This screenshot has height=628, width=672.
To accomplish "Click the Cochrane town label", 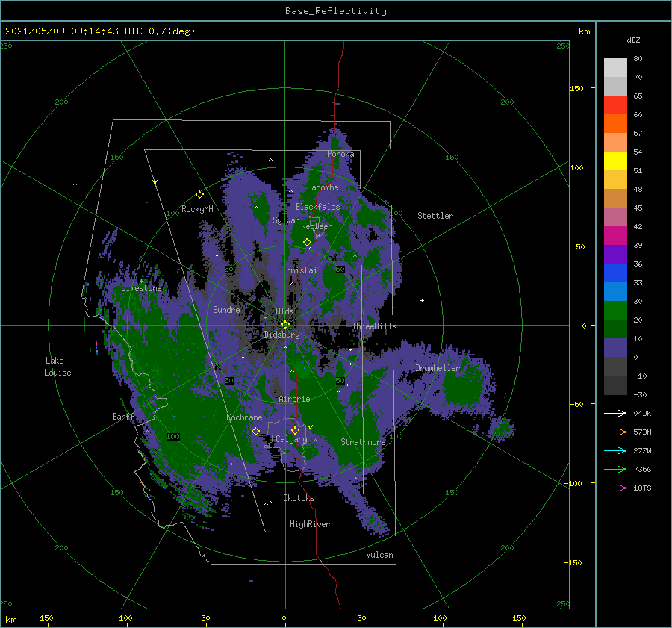I will coord(244,417).
